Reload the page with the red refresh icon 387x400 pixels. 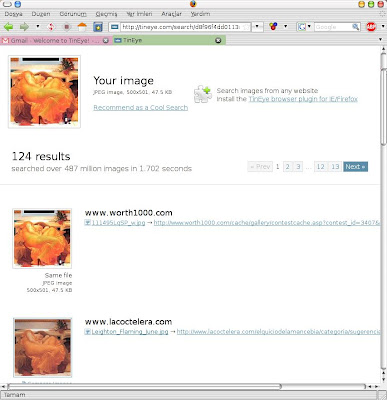click(x=51, y=27)
